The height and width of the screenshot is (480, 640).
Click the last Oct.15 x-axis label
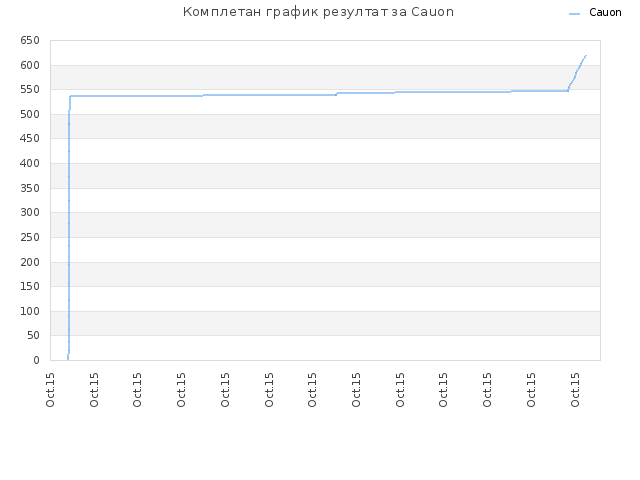click(575, 390)
